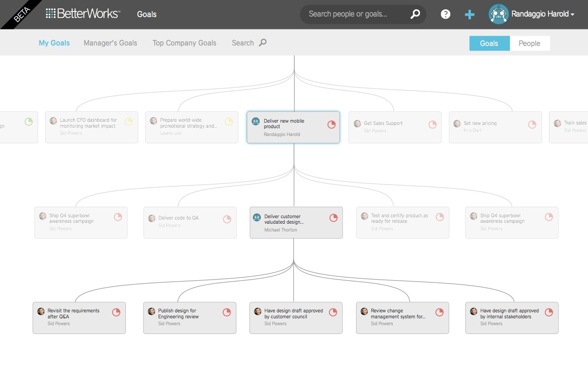Open help question mark icon

point(445,14)
